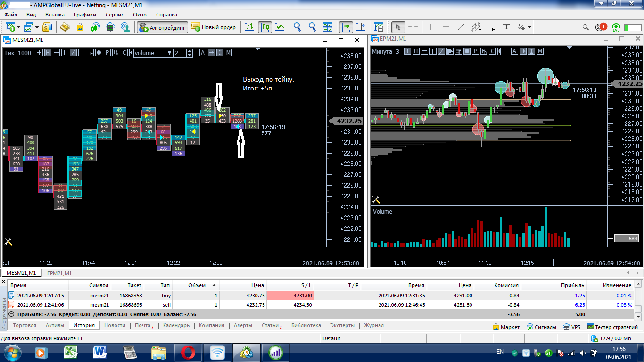Image resolution: width=644 pixels, height=362 pixels.
Task: Toggle chart shift from right edge
Action: pos(361,27)
